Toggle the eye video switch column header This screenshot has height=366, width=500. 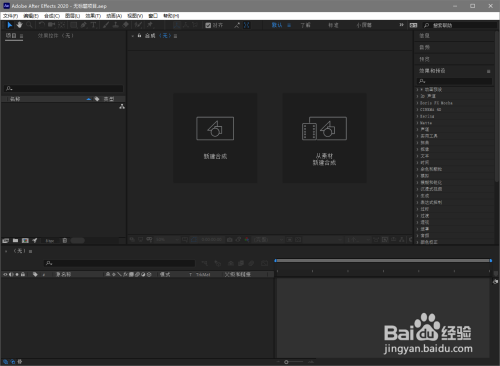pyautogui.click(x=5, y=274)
